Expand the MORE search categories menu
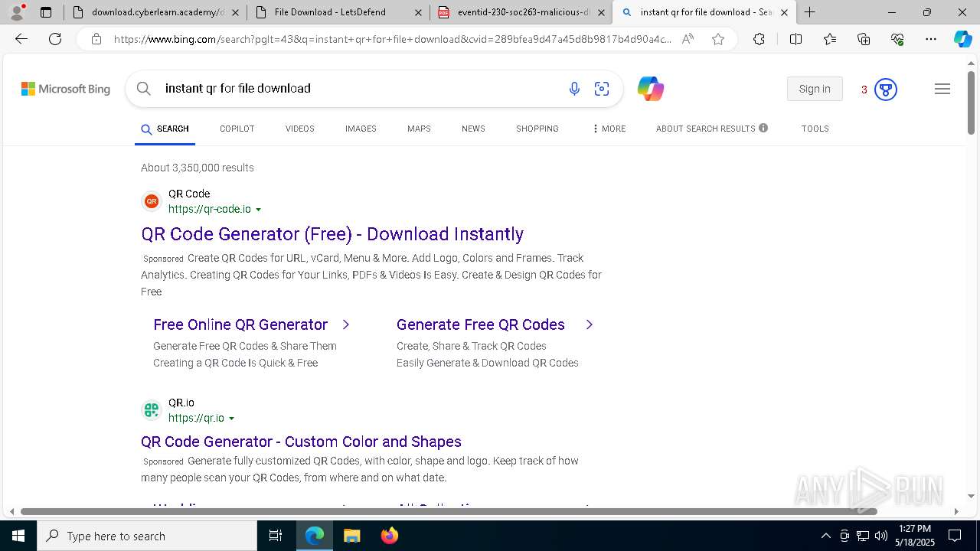 (609, 129)
